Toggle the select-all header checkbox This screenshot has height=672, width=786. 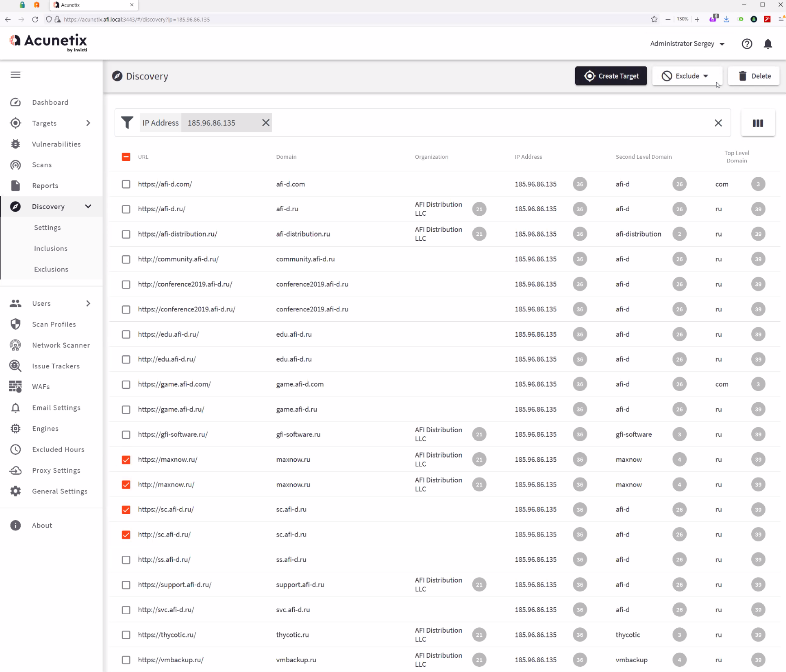[126, 157]
